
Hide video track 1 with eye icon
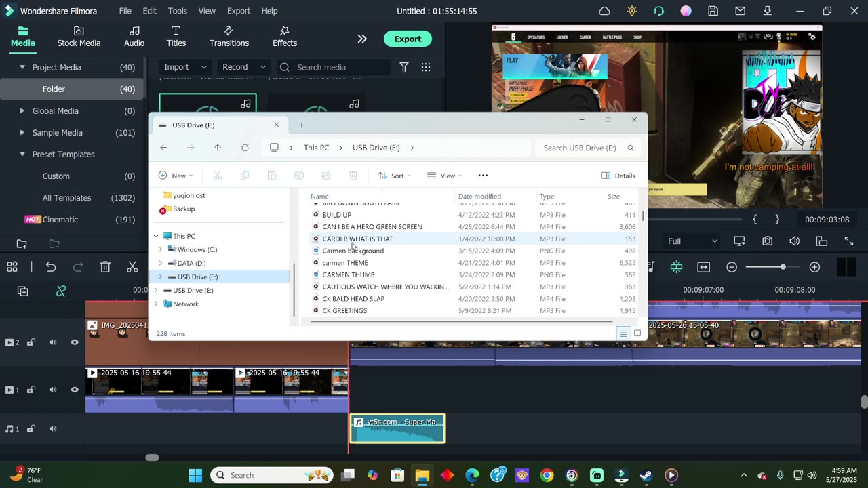tap(75, 390)
